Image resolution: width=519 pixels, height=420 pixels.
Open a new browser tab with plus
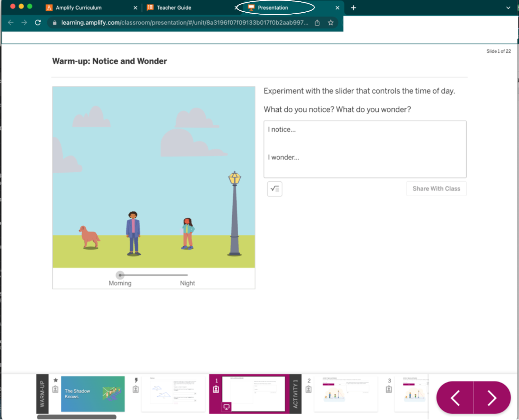354,8
